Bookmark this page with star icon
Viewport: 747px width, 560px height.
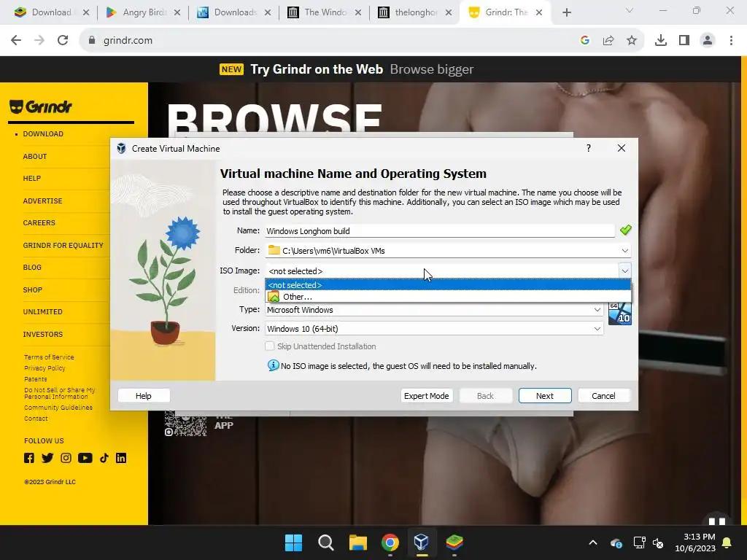tap(632, 41)
